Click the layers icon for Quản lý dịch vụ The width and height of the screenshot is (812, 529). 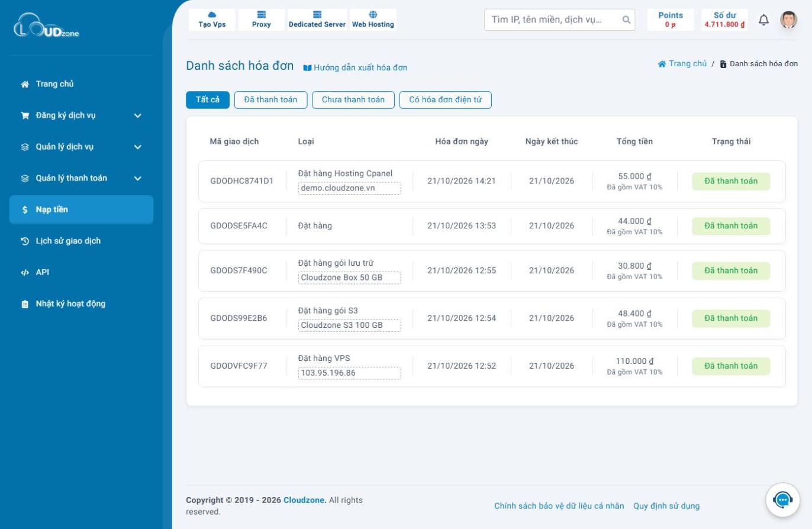25,147
